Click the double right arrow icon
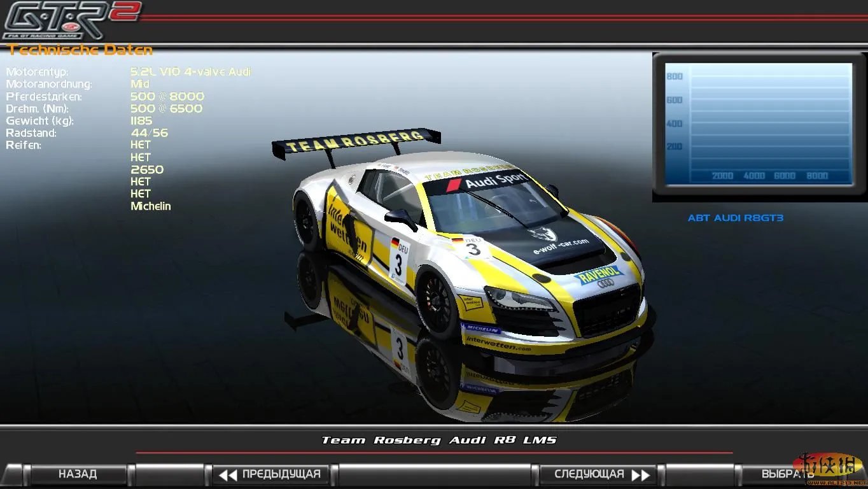868x489 pixels. pos(641,475)
